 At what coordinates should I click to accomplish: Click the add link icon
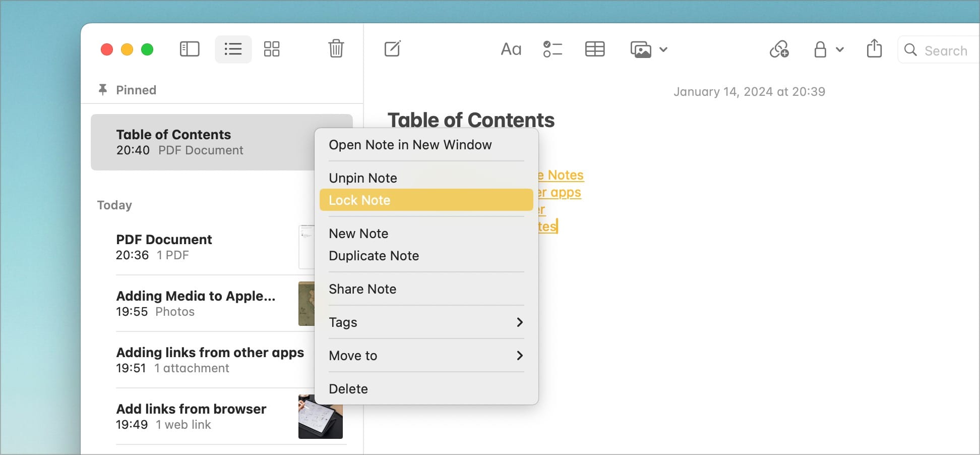click(x=779, y=49)
